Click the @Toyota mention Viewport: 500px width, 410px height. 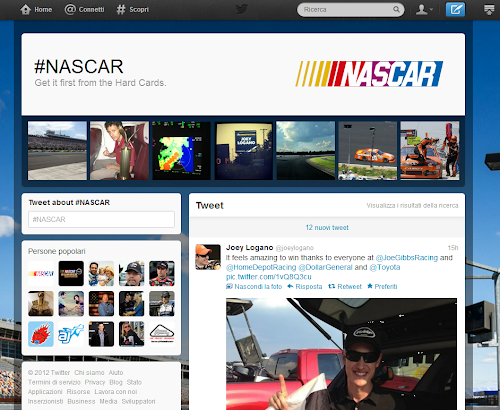click(x=385, y=267)
